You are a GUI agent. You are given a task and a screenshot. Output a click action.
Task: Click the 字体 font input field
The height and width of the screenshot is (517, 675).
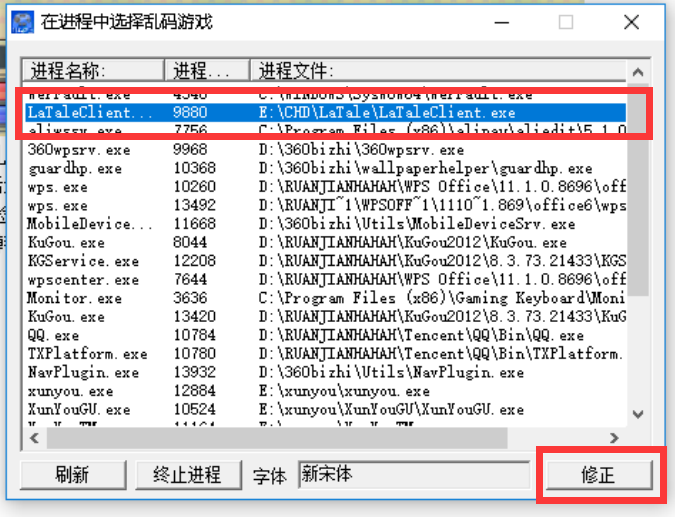coord(414,474)
